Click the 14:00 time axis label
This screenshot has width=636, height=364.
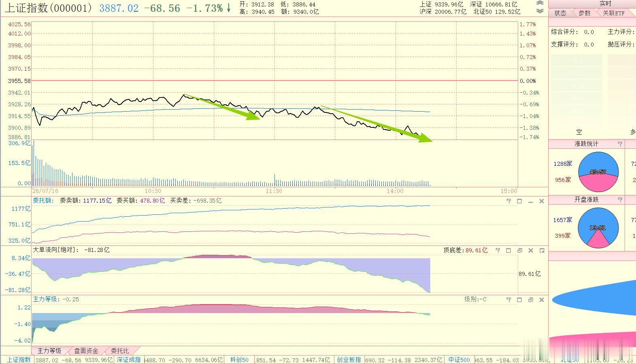click(395, 191)
